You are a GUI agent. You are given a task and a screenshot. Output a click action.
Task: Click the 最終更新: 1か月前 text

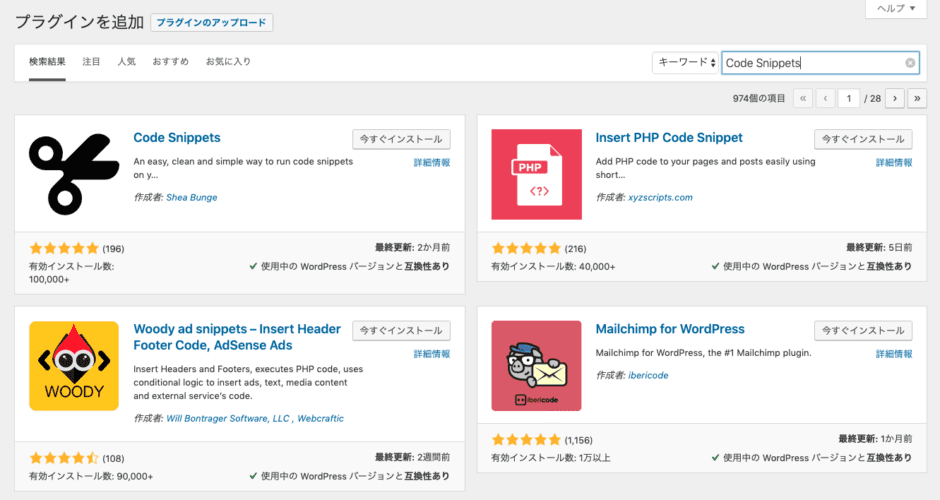(x=875, y=439)
